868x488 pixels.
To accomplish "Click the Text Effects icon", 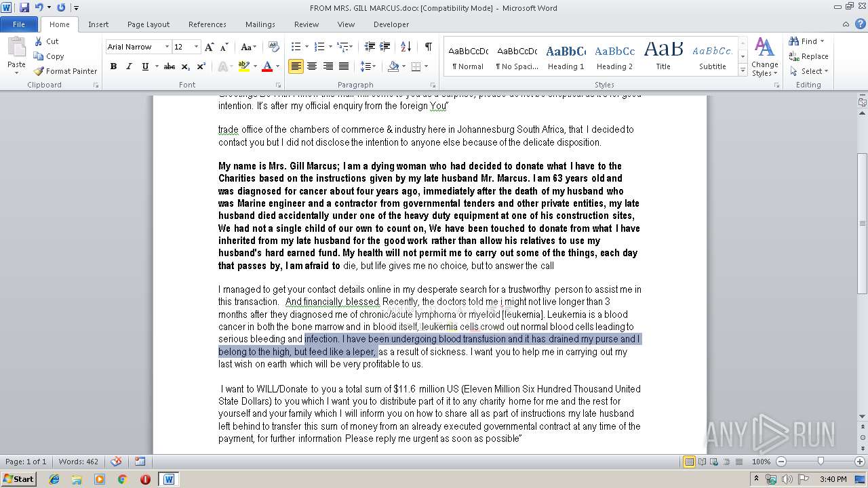I will point(222,66).
